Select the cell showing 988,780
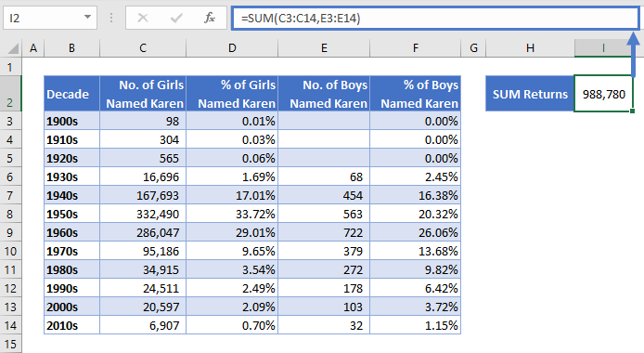Screen dimensions: 644x353 click(x=603, y=94)
